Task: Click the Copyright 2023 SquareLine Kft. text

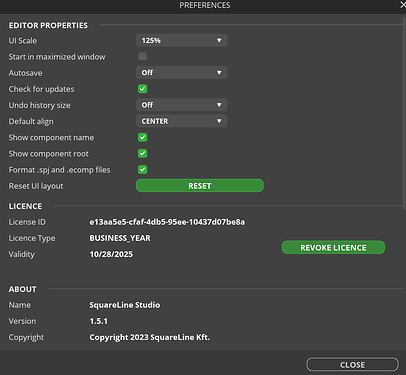Action: [x=150, y=337]
